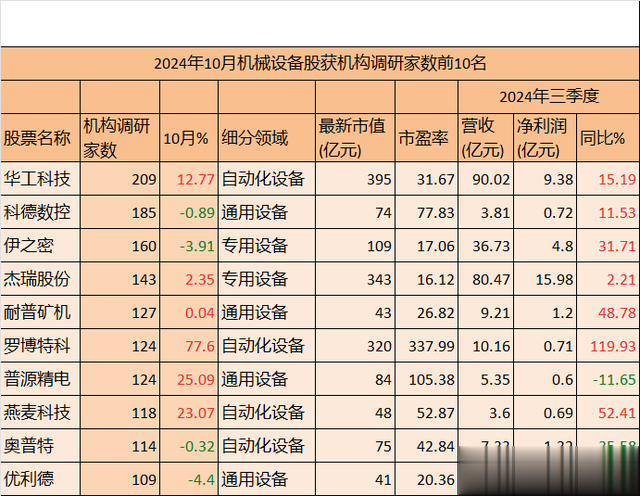Click the 320 market value cell
Image resolution: width=640 pixels, height=496 pixels.
pyautogui.click(x=355, y=346)
